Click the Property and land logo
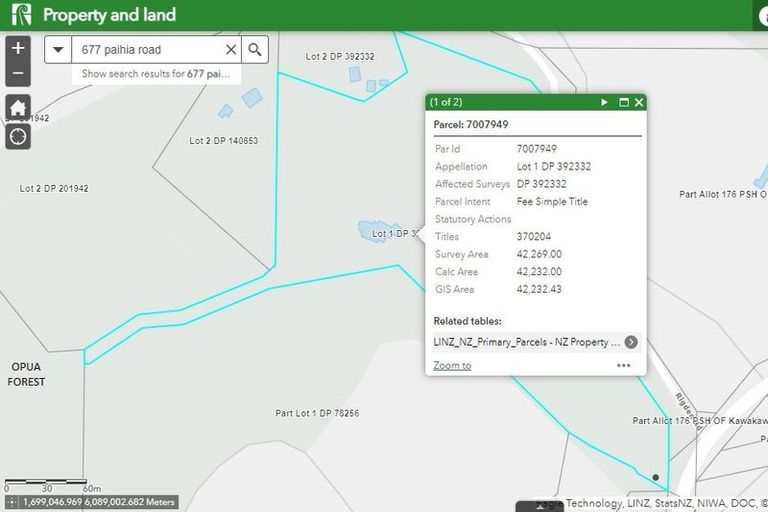The height and width of the screenshot is (512, 768). tap(21, 15)
